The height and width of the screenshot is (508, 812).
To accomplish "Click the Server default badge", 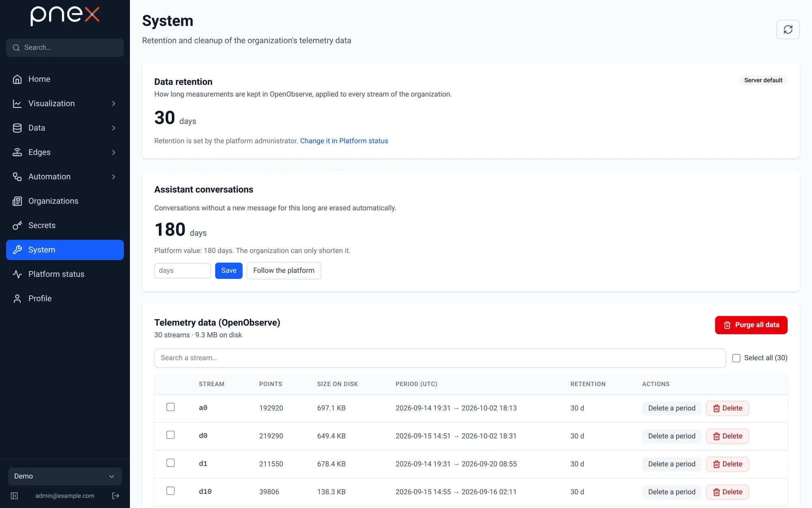I will coord(763,80).
